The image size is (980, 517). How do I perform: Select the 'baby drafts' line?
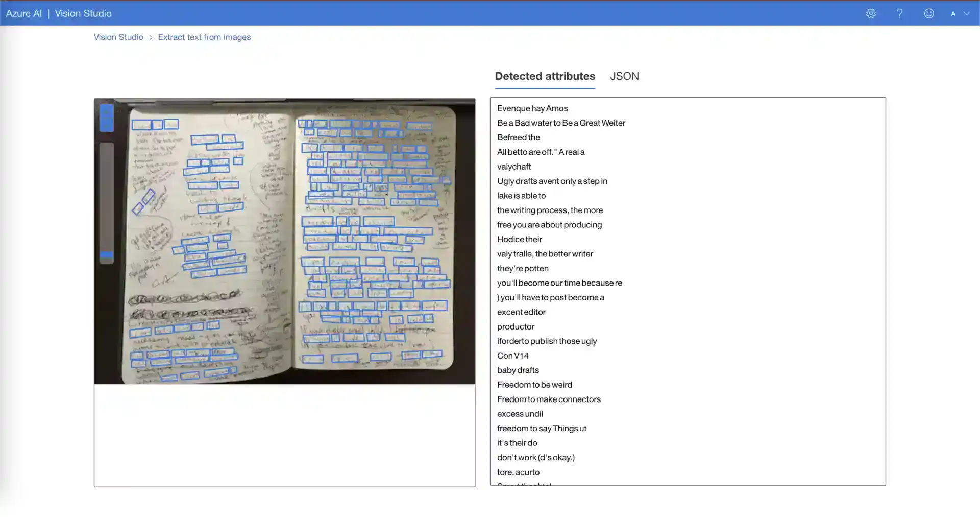click(518, 370)
